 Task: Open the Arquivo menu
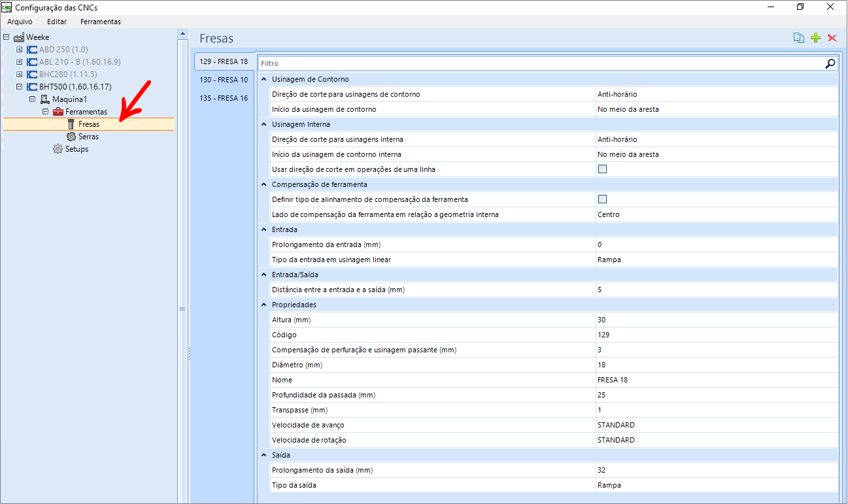(20, 22)
